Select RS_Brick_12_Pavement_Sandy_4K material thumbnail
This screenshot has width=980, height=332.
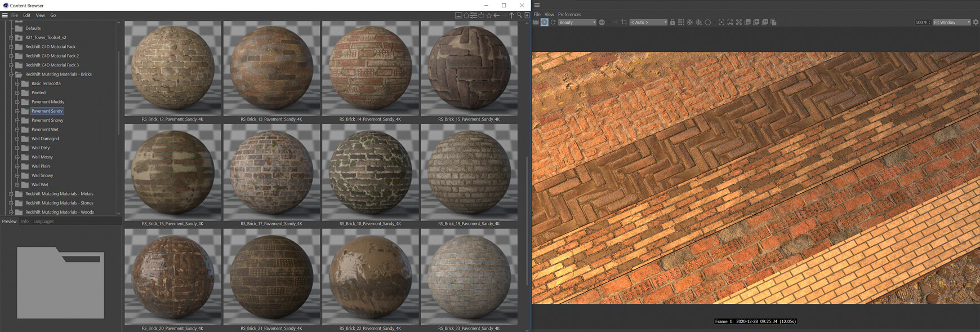tap(172, 69)
